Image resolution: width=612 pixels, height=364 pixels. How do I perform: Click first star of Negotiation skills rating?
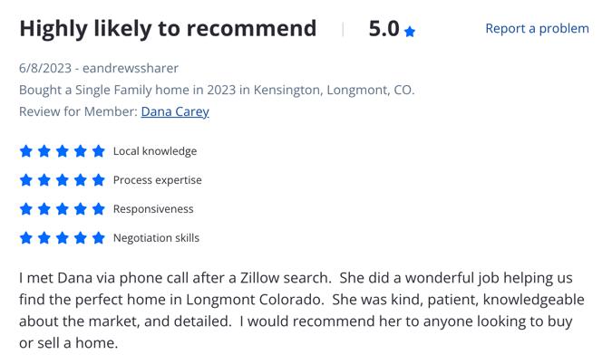point(26,238)
